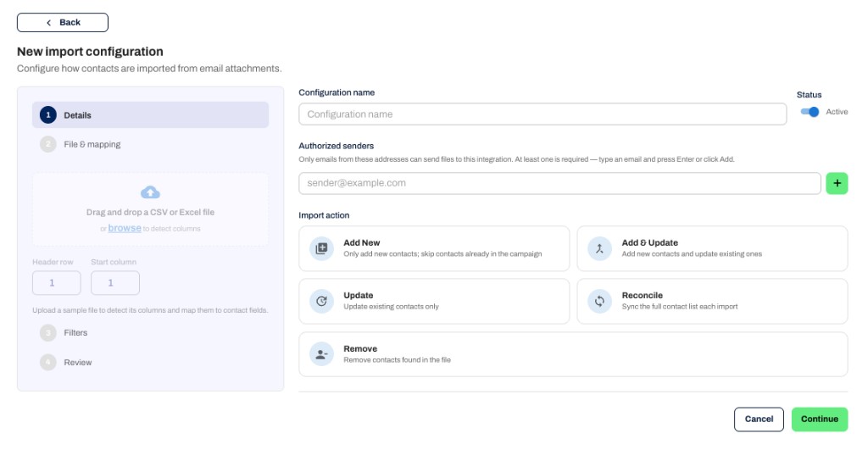Select the Remove import action
This screenshot has height=450, width=868.
[574, 354]
